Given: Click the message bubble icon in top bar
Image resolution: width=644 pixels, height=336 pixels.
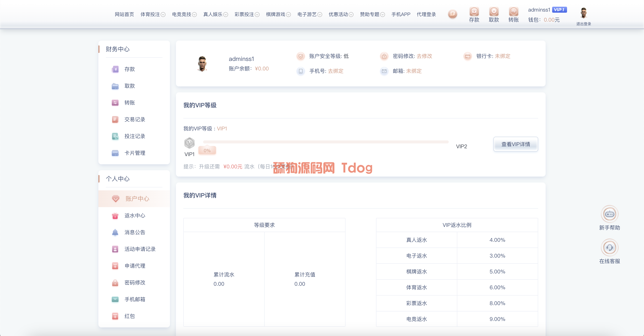Looking at the screenshot, I should (452, 14).
